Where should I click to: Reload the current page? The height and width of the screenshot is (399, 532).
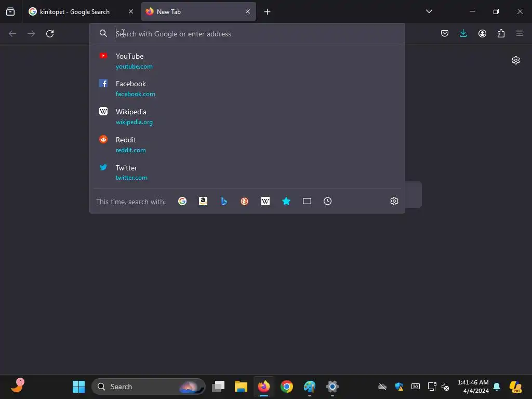pyautogui.click(x=50, y=34)
